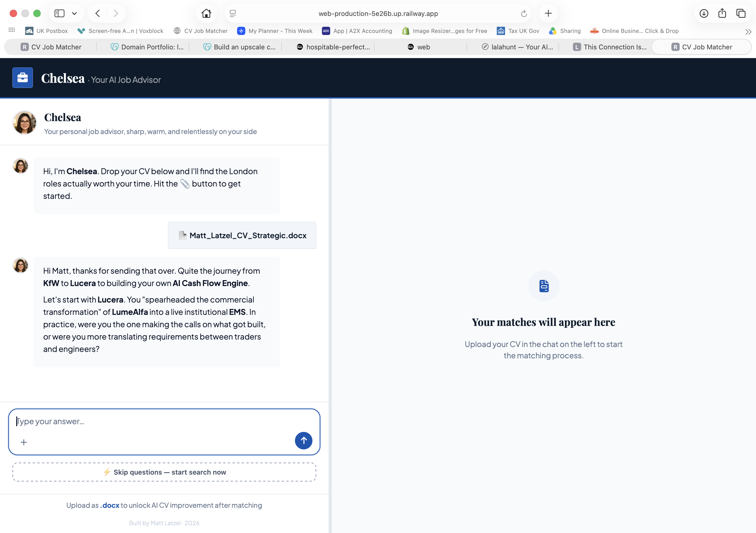The image size is (756, 533).
Task: Expand the sidebar dropdown chevron
Action: click(x=74, y=14)
